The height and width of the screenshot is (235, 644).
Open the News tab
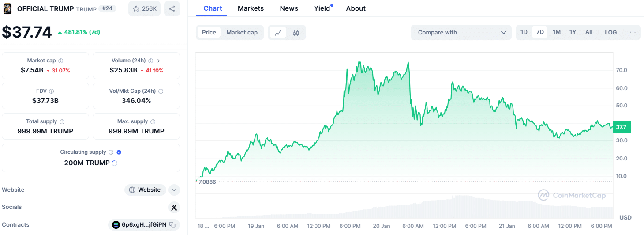[289, 8]
